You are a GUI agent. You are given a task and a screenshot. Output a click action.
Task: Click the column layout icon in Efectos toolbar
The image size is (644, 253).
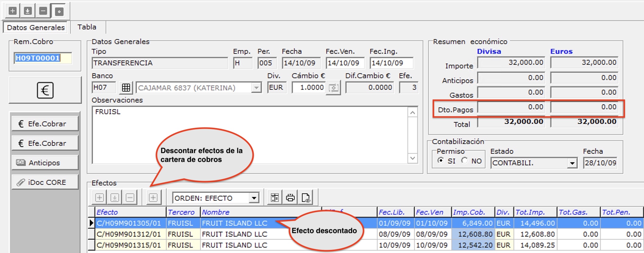pos(275,198)
